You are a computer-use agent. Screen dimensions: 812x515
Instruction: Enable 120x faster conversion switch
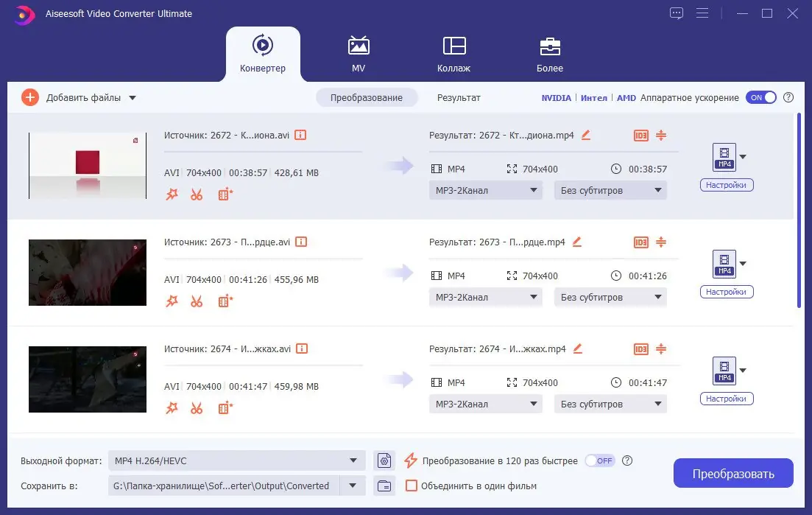pos(600,460)
